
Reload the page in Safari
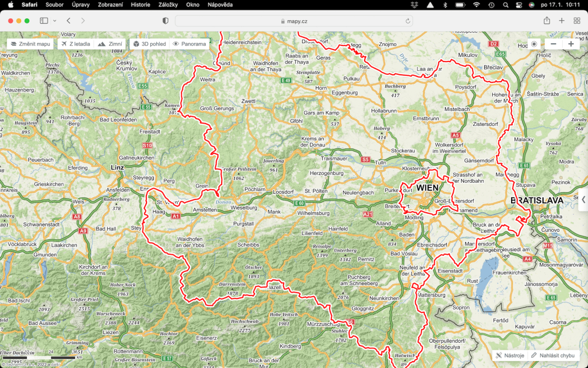(x=408, y=21)
